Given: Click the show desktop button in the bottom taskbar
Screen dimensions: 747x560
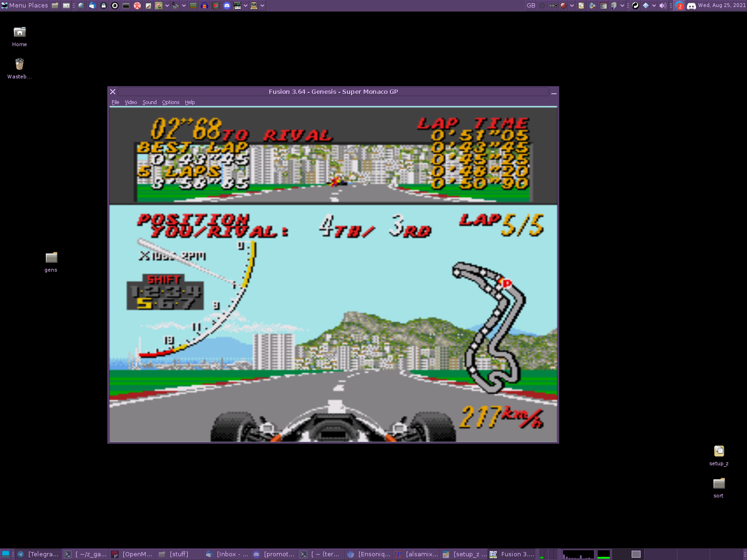Looking at the screenshot, I should tap(6, 554).
